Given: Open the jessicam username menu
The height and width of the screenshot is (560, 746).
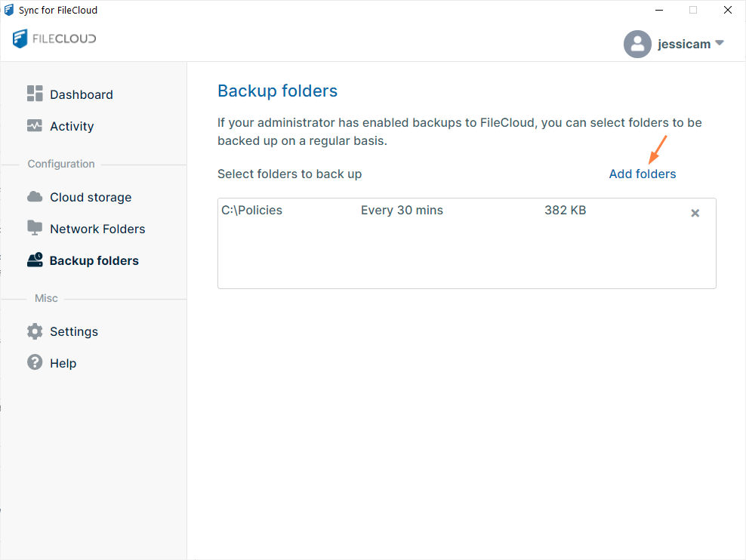Looking at the screenshot, I should pyautogui.click(x=684, y=44).
